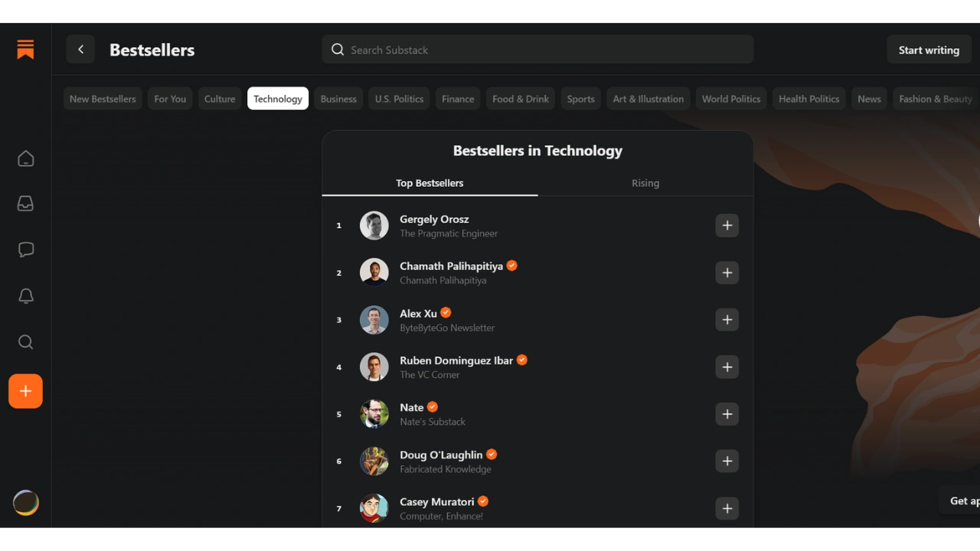Open the profile avatar in sidebar
Viewport: 980px width, 551px height.
(25, 503)
